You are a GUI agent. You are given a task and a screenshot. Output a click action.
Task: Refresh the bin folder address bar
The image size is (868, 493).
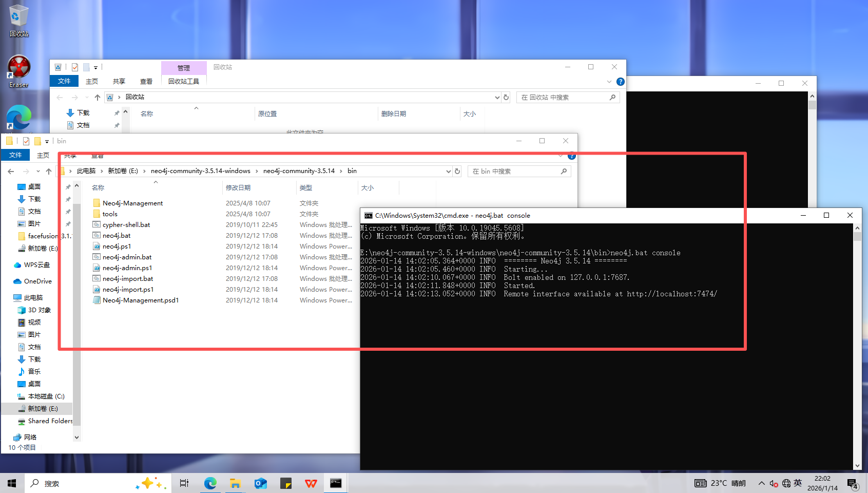point(457,171)
